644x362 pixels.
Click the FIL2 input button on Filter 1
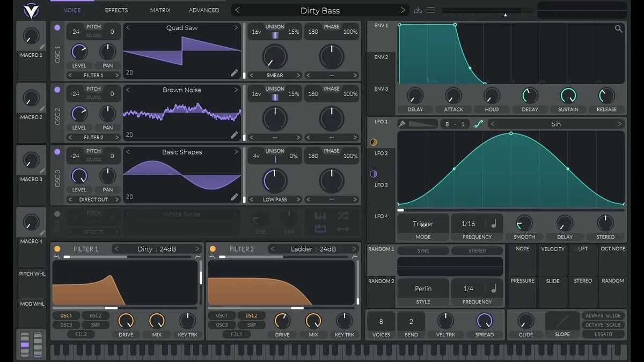click(82, 334)
